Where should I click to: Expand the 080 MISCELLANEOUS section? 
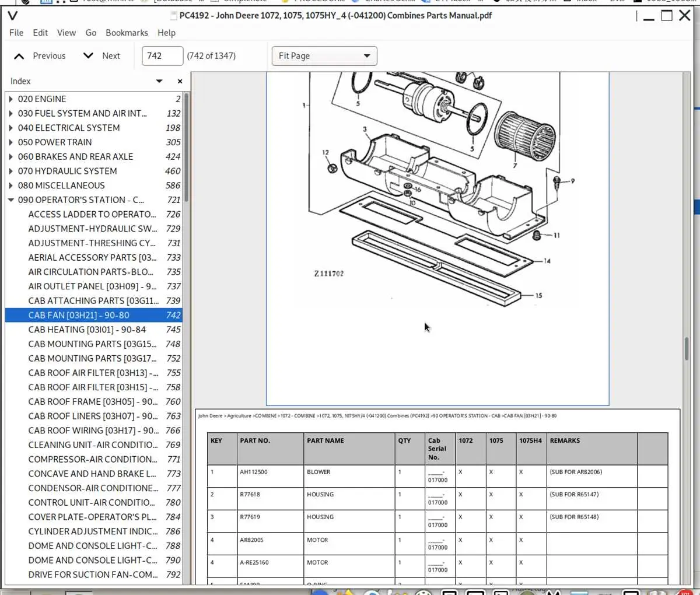pos(11,185)
